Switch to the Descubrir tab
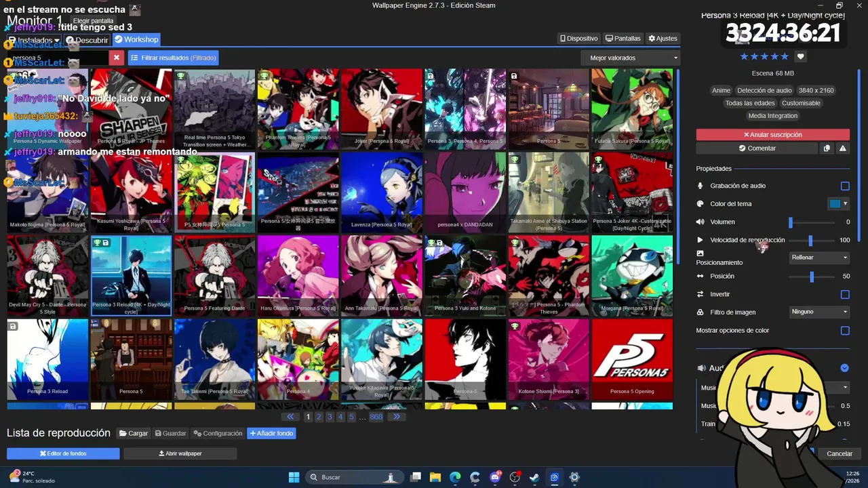Viewport: 868px width, 488px height. point(87,40)
